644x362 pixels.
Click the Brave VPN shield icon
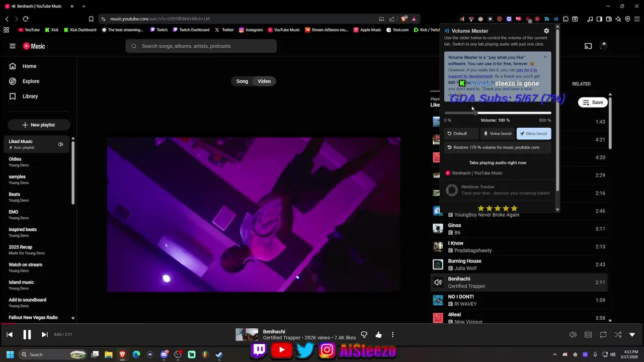(627, 19)
